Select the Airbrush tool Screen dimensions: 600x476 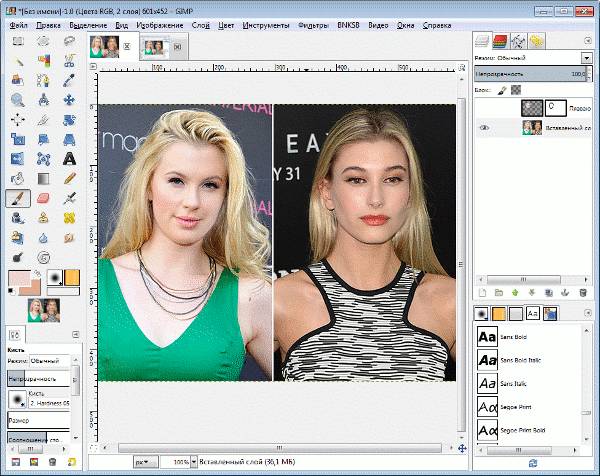click(69, 199)
